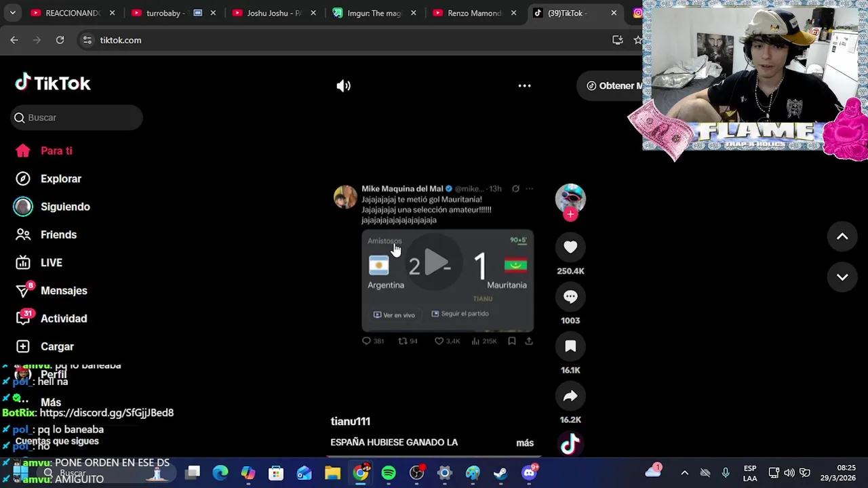Screen dimensions: 868x488
Task: Focus the Buscar search field
Action: coord(77,117)
